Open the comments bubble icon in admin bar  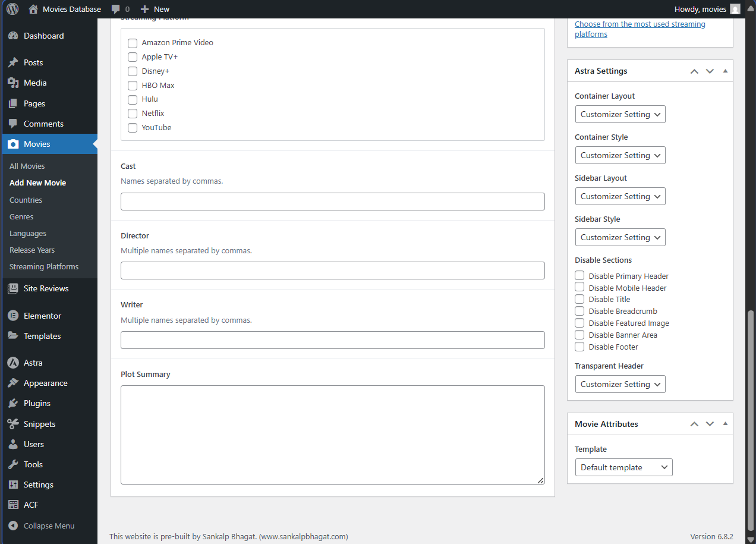click(x=116, y=10)
